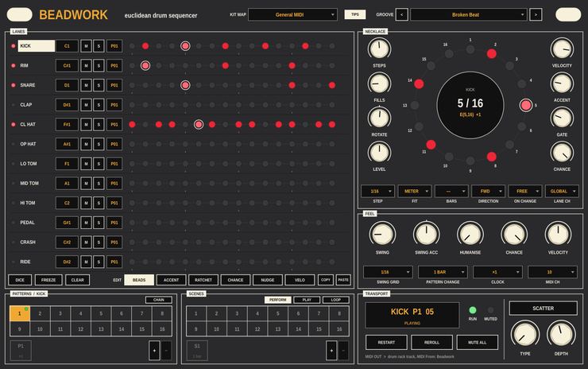Click the first step bead in CL HAT lane
The height and width of the screenshot is (369, 588).
132,124
